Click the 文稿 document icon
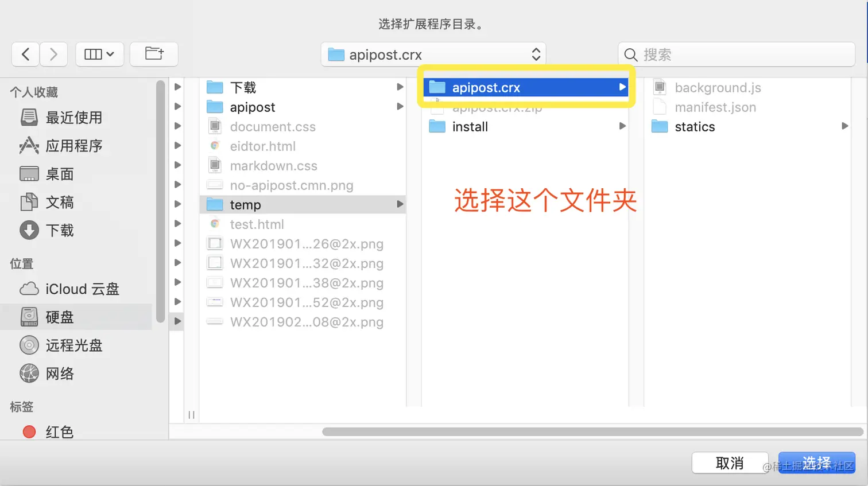Screen dimensions: 868x486 tap(29, 202)
